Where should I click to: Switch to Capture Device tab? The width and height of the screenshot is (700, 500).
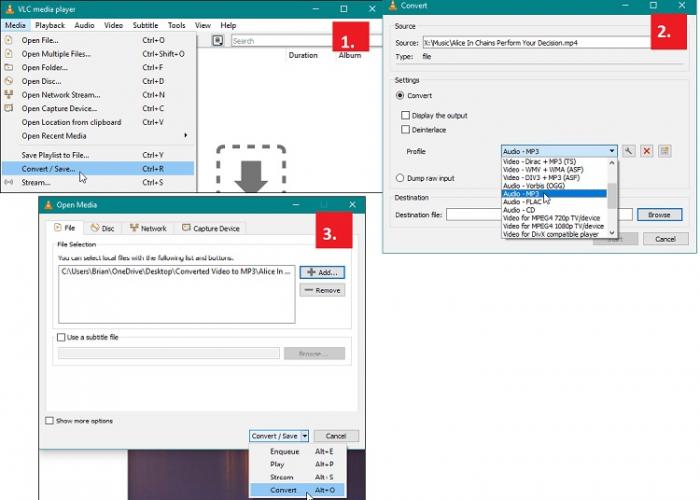[x=211, y=228]
